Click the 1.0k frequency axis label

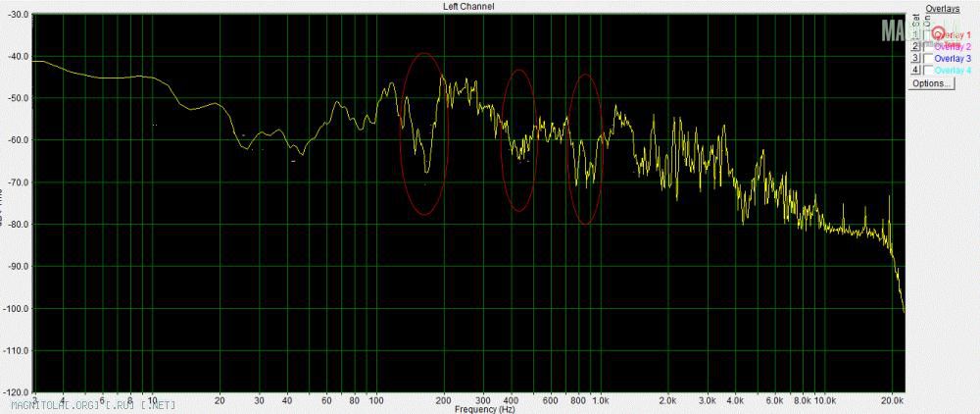pos(601,399)
